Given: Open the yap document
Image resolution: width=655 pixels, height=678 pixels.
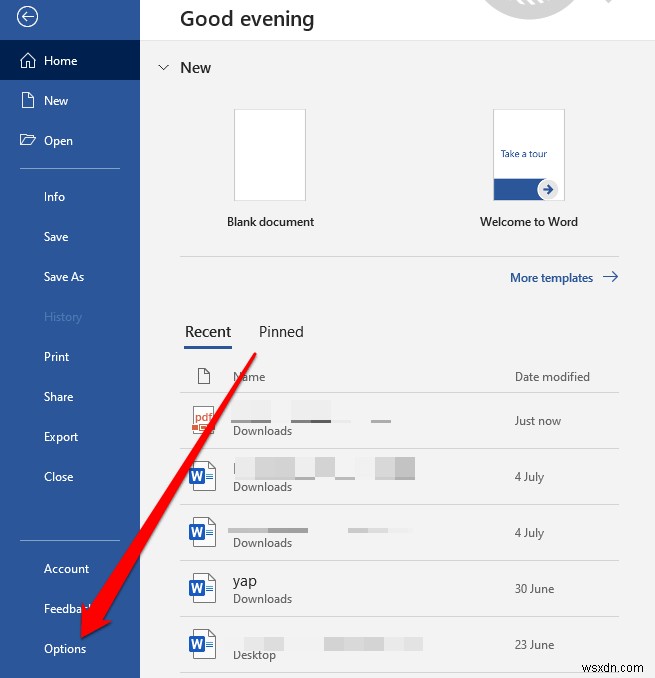Looking at the screenshot, I should click(399, 588).
